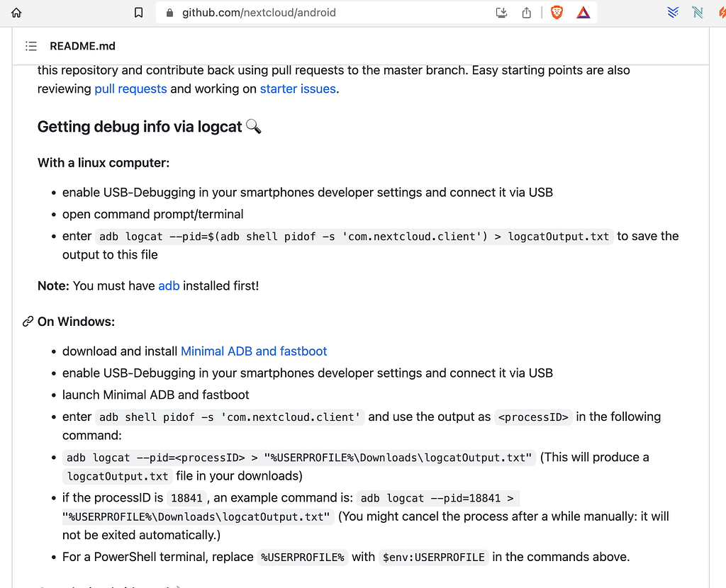Click the home icon in the toolbar
The width and height of the screenshot is (726, 588).
(x=16, y=12)
